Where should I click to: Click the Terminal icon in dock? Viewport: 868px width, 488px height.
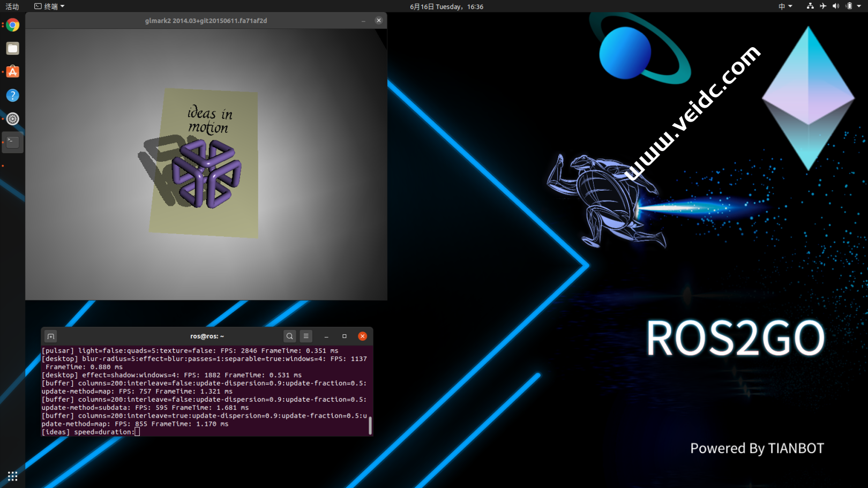click(x=13, y=142)
